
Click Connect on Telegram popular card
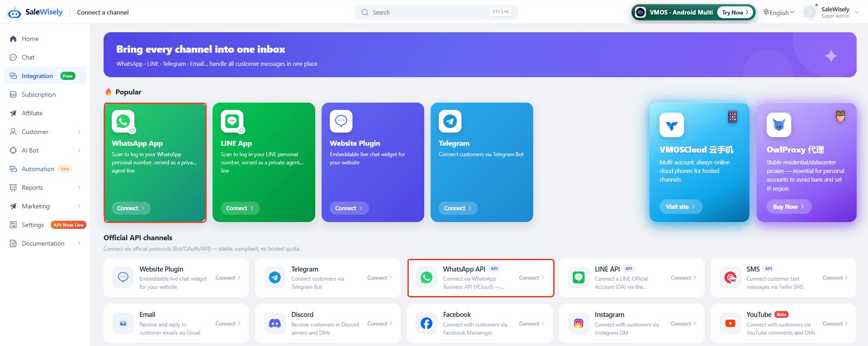pos(458,208)
